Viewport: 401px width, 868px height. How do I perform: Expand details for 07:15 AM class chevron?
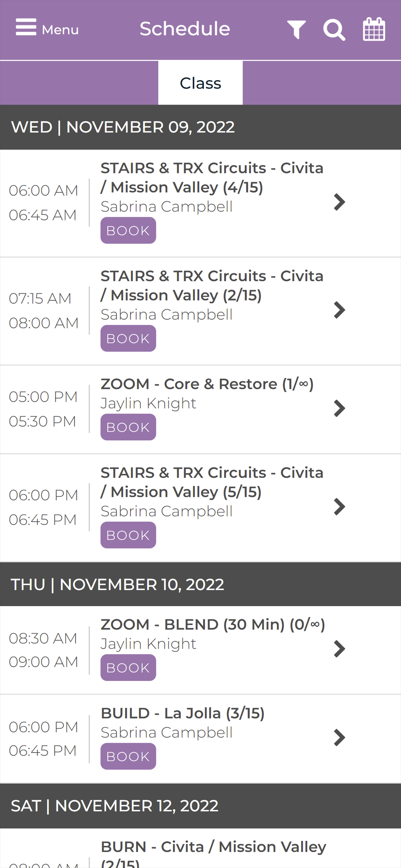pyautogui.click(x=339, y=310)
